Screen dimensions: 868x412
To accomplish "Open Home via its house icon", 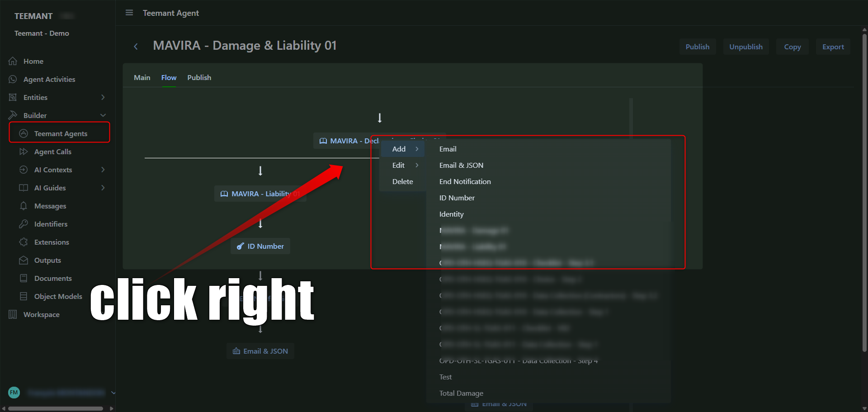I will point(13,61).
